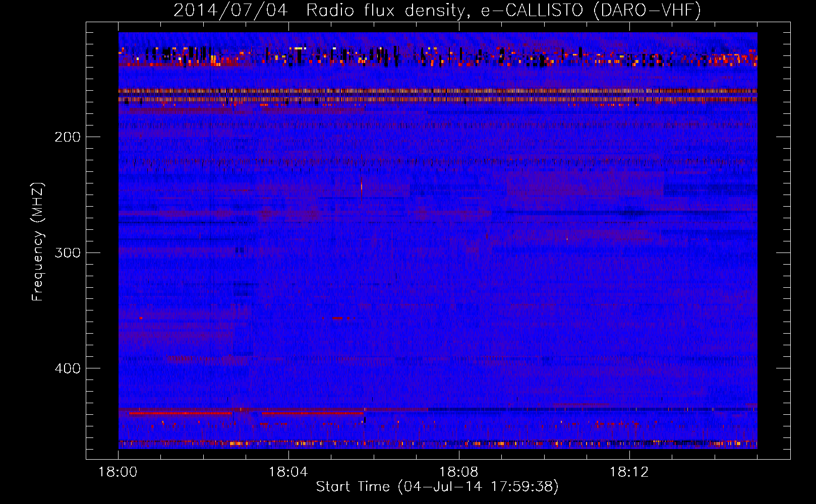Viewport: 816px width, 504px height.
Task: Click the 18:08 time tick label
Action: tap(459, 472)
